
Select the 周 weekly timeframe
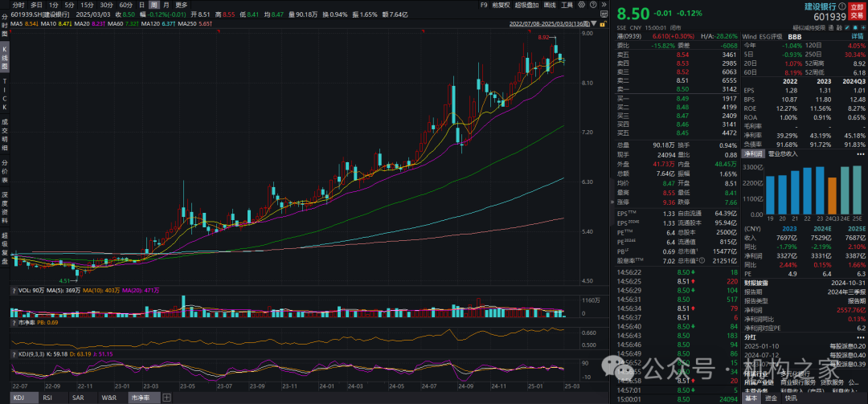coord(154,5)
